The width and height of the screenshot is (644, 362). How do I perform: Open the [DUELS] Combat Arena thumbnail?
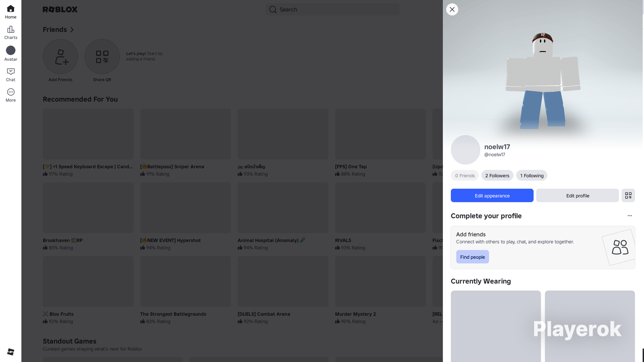click(283, 282)
